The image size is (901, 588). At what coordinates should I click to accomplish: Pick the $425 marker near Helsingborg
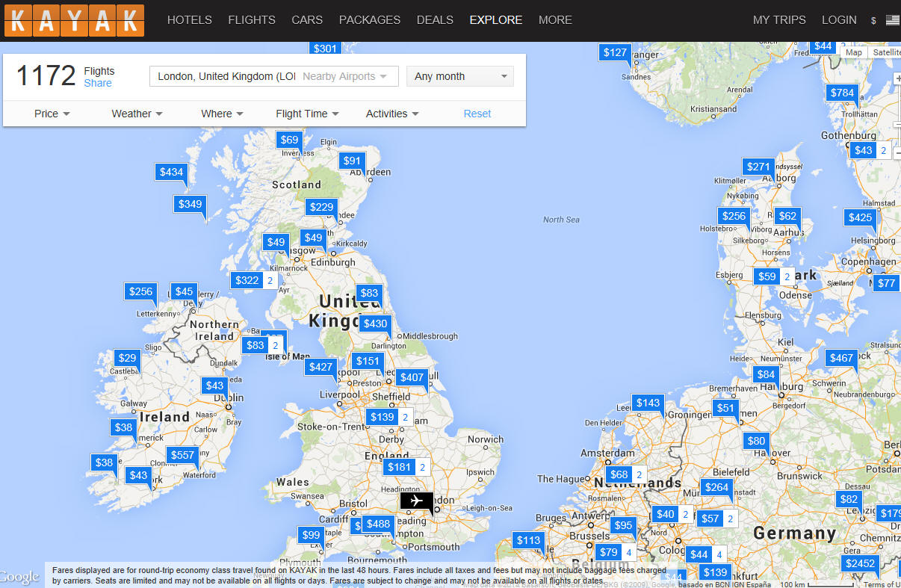coord(861,217)
